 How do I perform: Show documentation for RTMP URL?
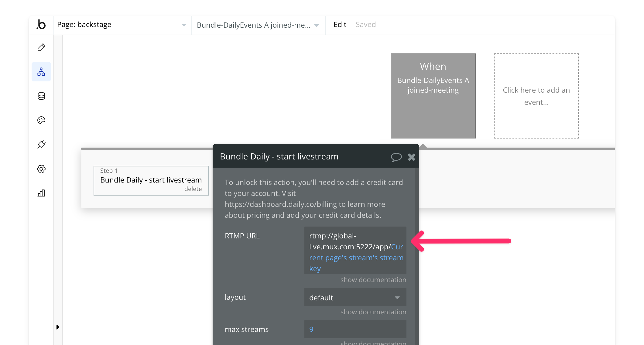(x=373, y=280)
